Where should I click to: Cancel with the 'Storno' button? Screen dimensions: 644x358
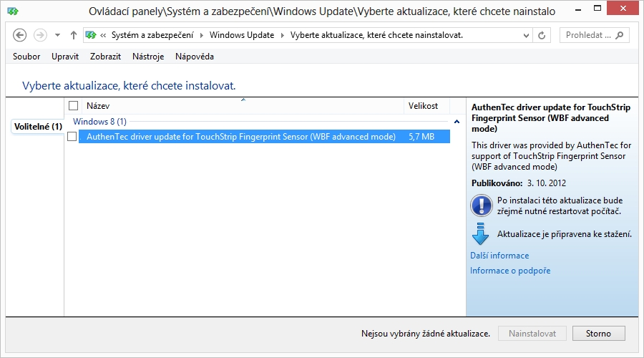coord(599,334)
